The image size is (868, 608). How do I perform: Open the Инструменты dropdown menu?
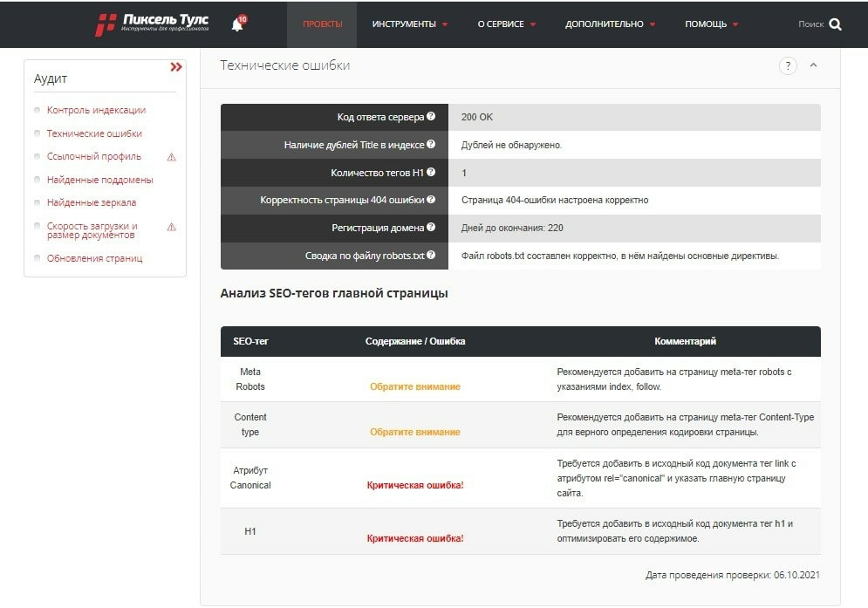point(409,24)
